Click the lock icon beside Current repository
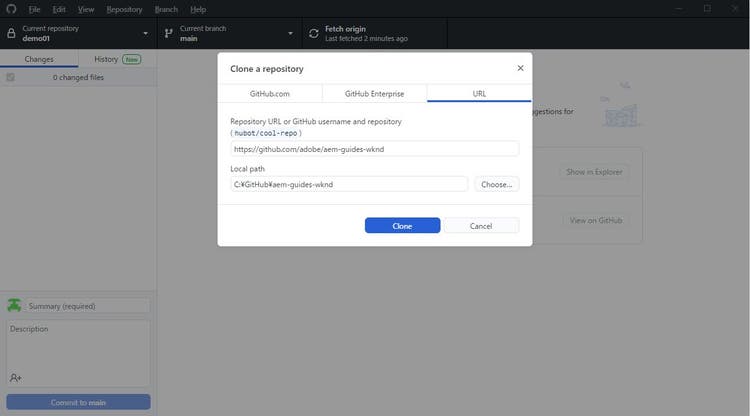The image size is (750, 416). pyautogui.click(x=11, y=33)
